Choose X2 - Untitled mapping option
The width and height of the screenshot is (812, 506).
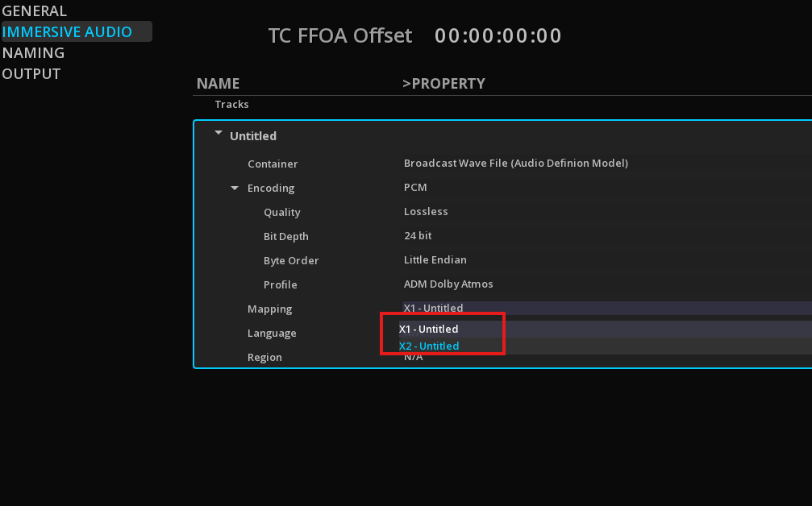pos(429,346)
